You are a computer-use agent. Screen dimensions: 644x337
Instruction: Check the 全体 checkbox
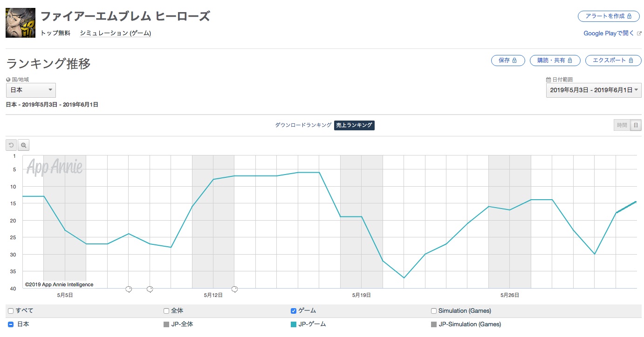(166, 311)
